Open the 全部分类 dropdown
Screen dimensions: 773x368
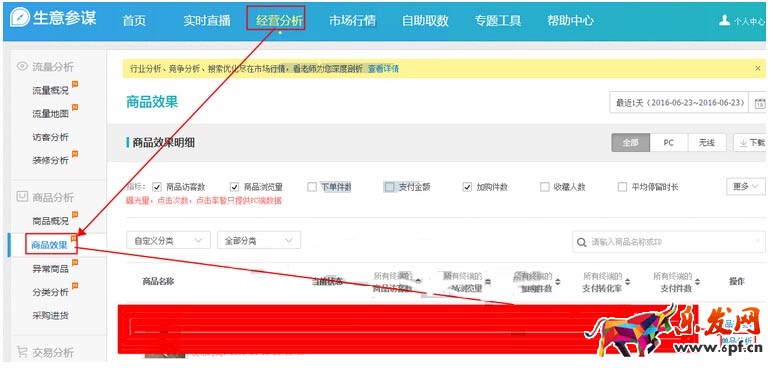tap(259, 241)
